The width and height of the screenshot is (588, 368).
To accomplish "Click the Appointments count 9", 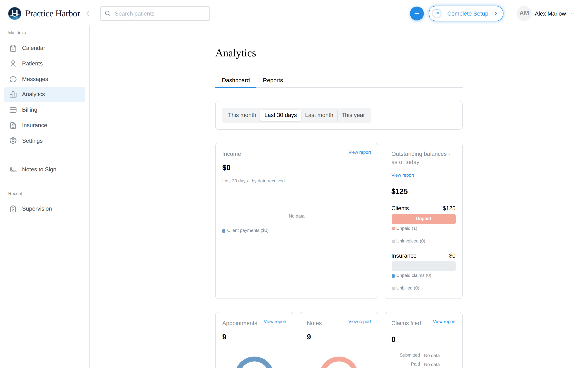I will pos(224,337).
